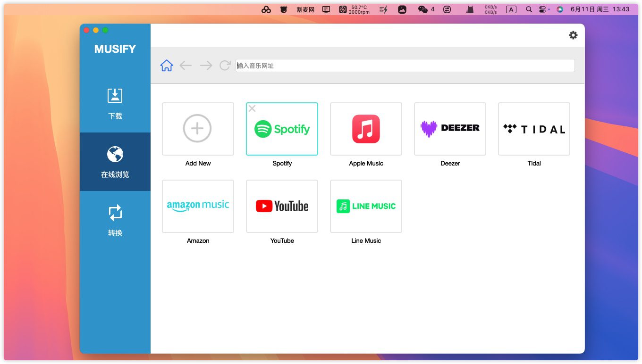The height and width of the screenshot is (364, 642).
Task: Open the Deezer tile
Action: (x=450, y=129)
